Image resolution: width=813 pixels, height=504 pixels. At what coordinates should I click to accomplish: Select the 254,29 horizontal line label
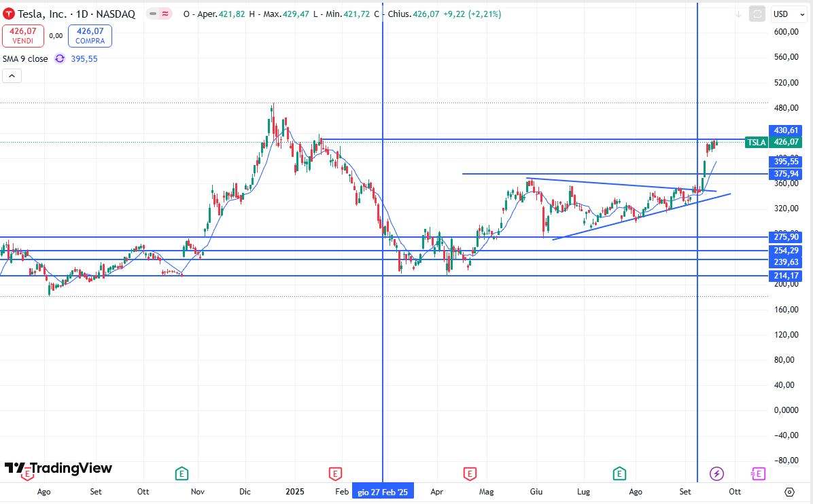786,251
